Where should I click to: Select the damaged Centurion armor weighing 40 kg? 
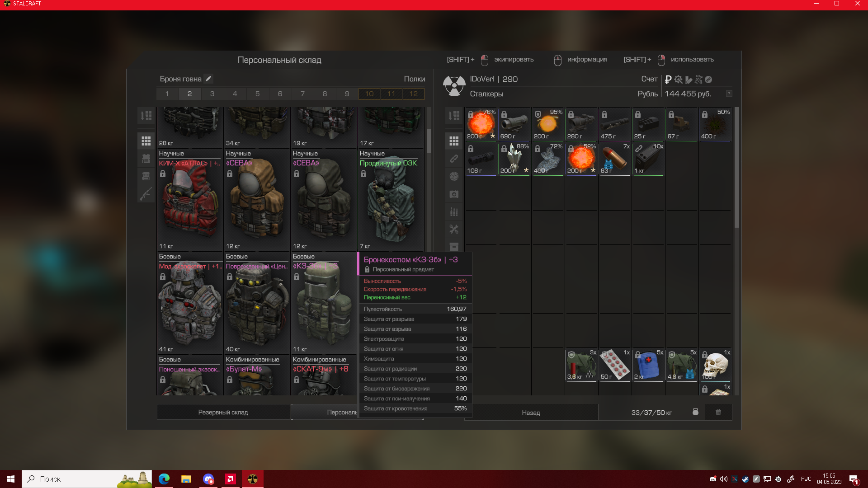click(257, 303)
